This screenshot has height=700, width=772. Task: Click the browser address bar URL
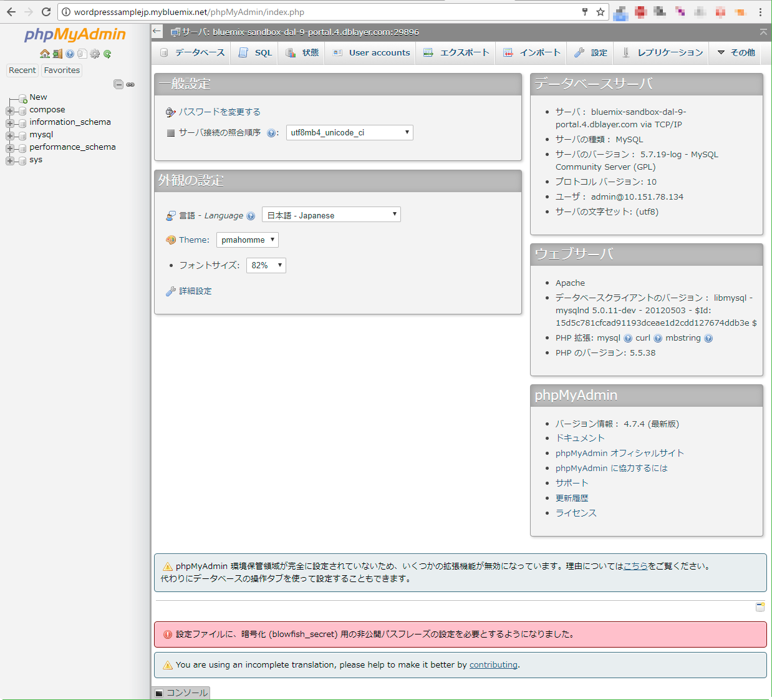(189, 12)
